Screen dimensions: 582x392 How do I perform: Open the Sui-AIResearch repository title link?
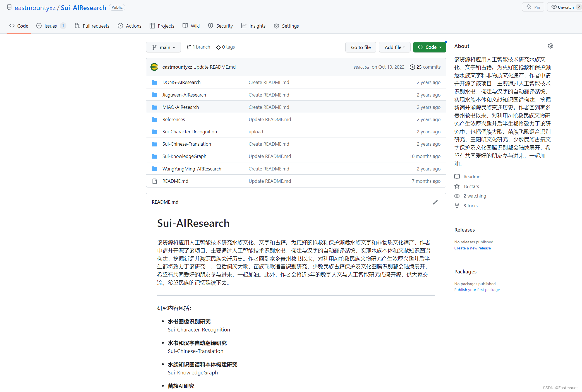[83, 8]
